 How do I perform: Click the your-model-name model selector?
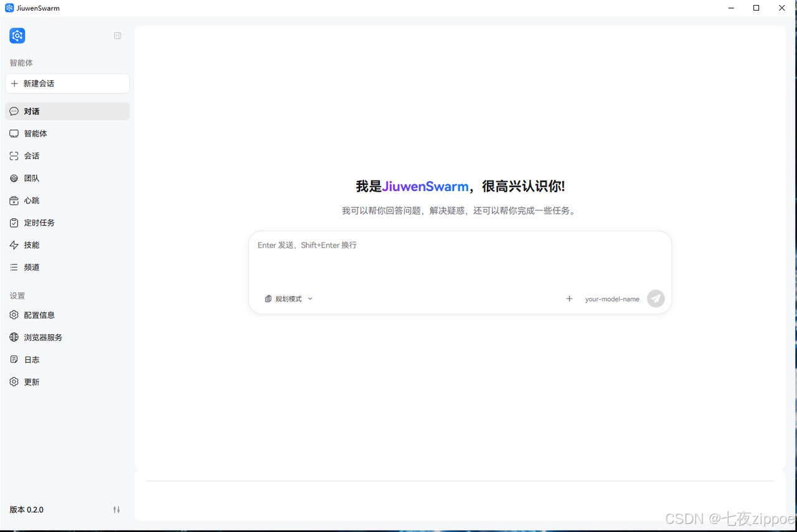612,299
